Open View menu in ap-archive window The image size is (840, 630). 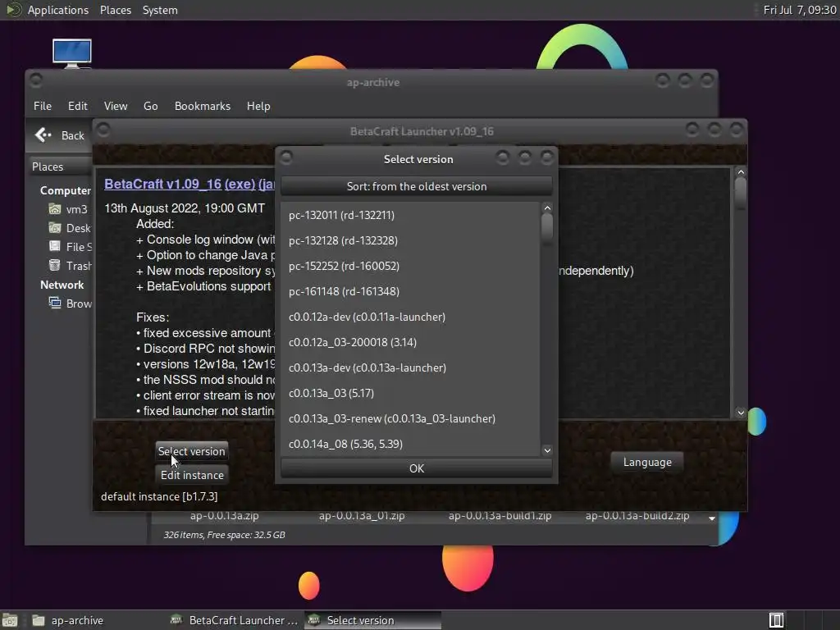[x=116, y=106]
